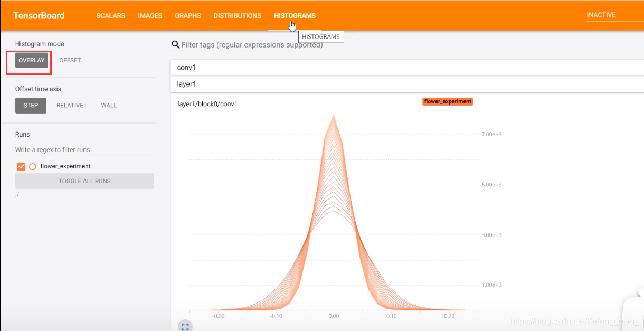Set offset time axis to RELATIVE

(70, 105)
